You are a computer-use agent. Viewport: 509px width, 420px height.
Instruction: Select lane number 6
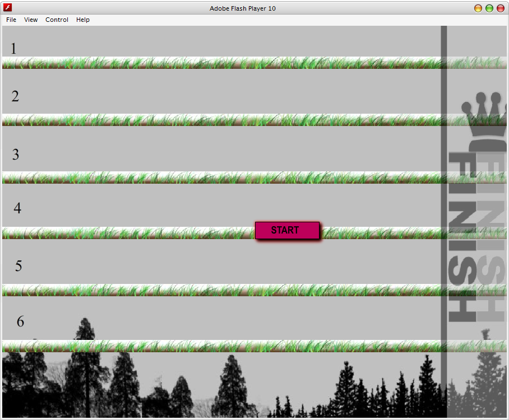click(21, 321)
